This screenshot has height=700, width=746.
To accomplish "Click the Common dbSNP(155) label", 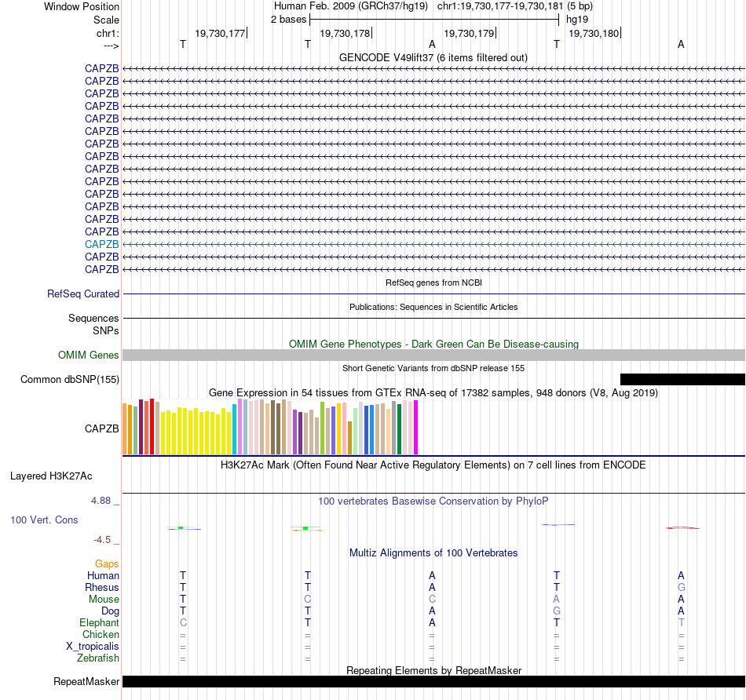I will [70, 380].
